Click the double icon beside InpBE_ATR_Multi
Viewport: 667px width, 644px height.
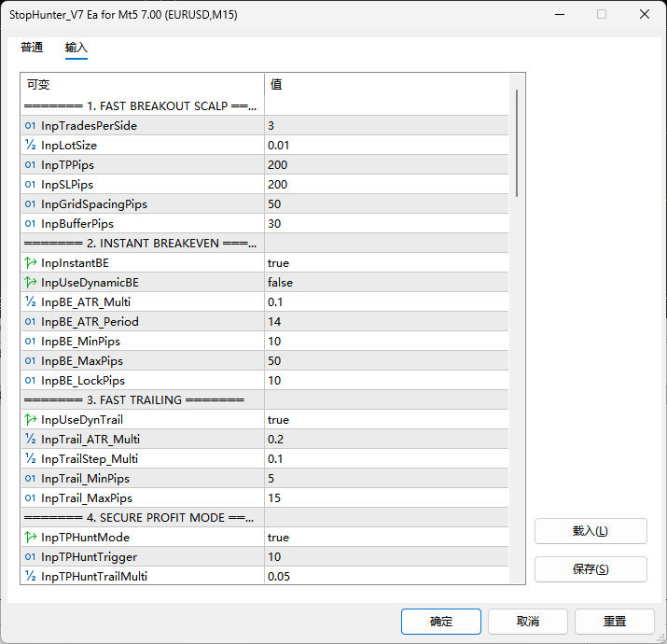pyautogui.click(x=31, y=302)
